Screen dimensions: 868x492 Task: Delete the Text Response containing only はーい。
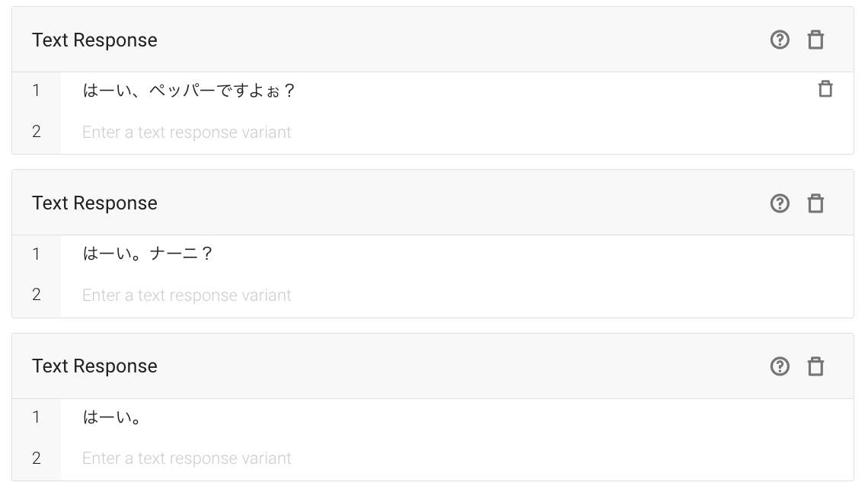[x=815, y=366]
